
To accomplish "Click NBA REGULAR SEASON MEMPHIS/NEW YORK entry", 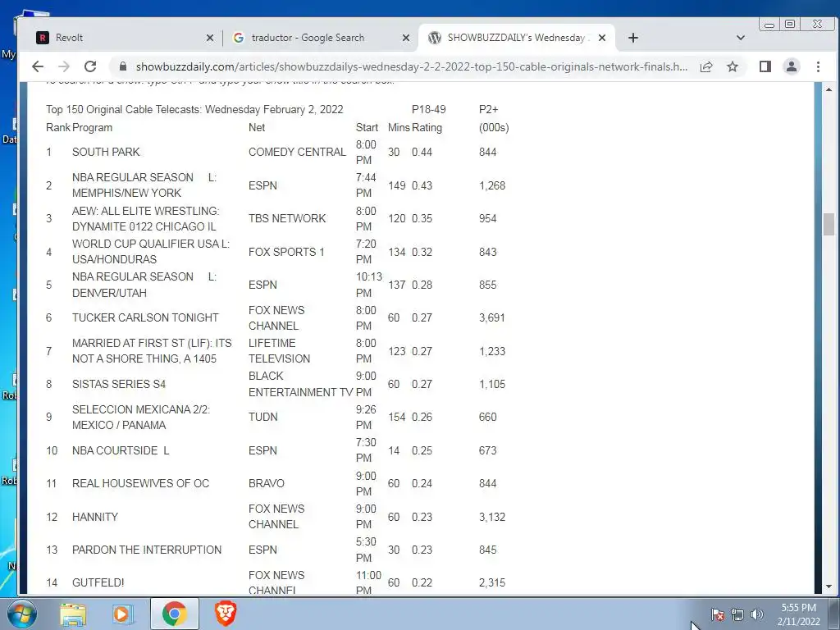I will point(144,185).
